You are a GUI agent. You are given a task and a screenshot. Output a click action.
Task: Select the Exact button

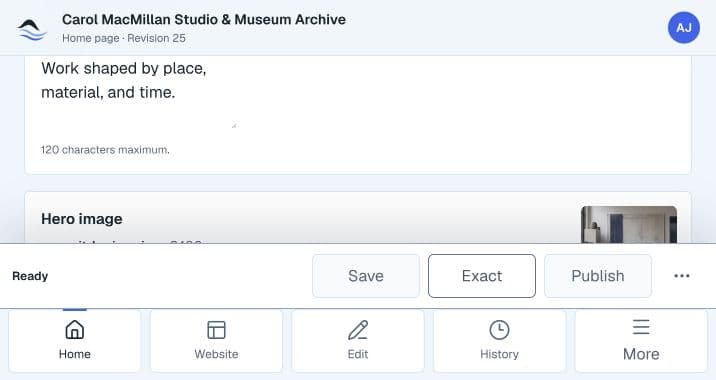482,276
